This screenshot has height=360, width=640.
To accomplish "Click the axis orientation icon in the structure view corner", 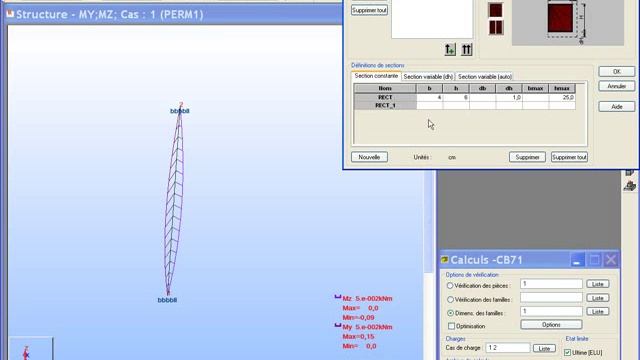I will (x=27, y=352).
